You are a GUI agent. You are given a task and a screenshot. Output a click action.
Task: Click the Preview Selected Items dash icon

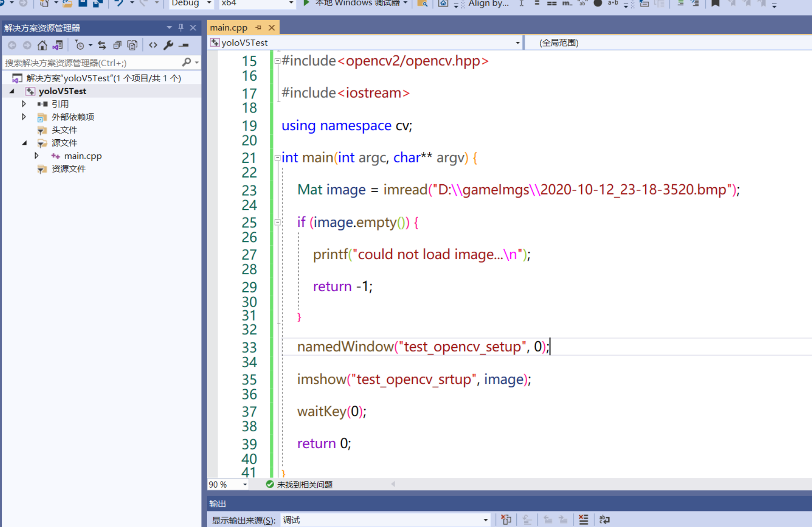click(184, 45)
